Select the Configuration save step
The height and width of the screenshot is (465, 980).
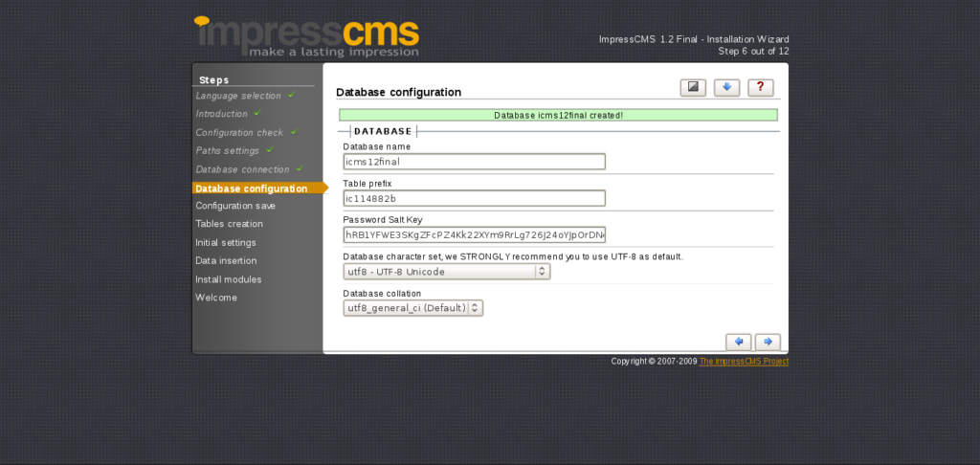click(235, 206)
